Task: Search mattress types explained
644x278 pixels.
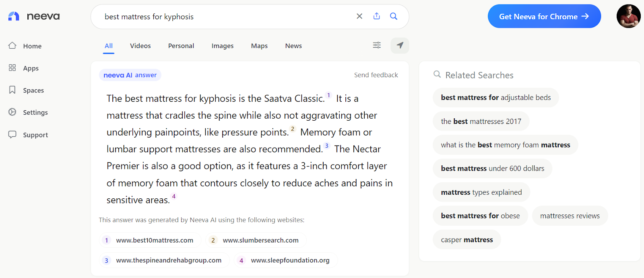Action: (x=481, y=192)
